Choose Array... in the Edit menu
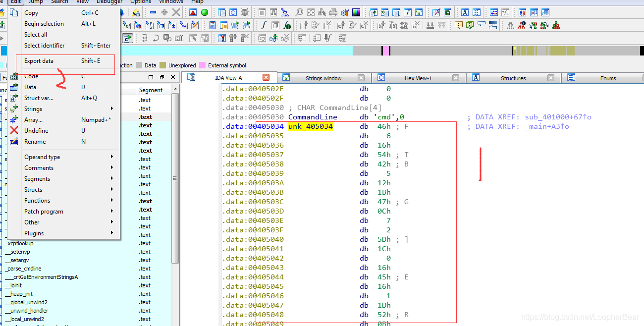The image size is (644, 326). click(x=64, y=120)
